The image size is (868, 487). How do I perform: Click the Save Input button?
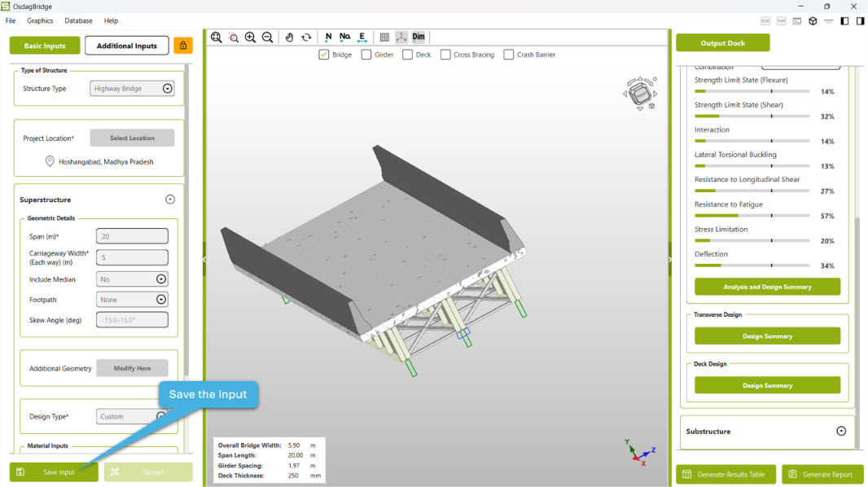point(54,472)
